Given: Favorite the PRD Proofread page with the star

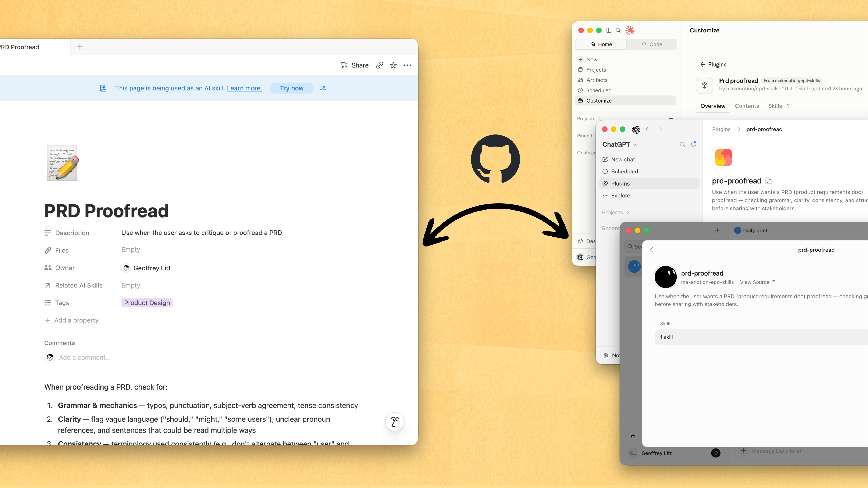Looking at the screenshot, I should coord(393,65).
